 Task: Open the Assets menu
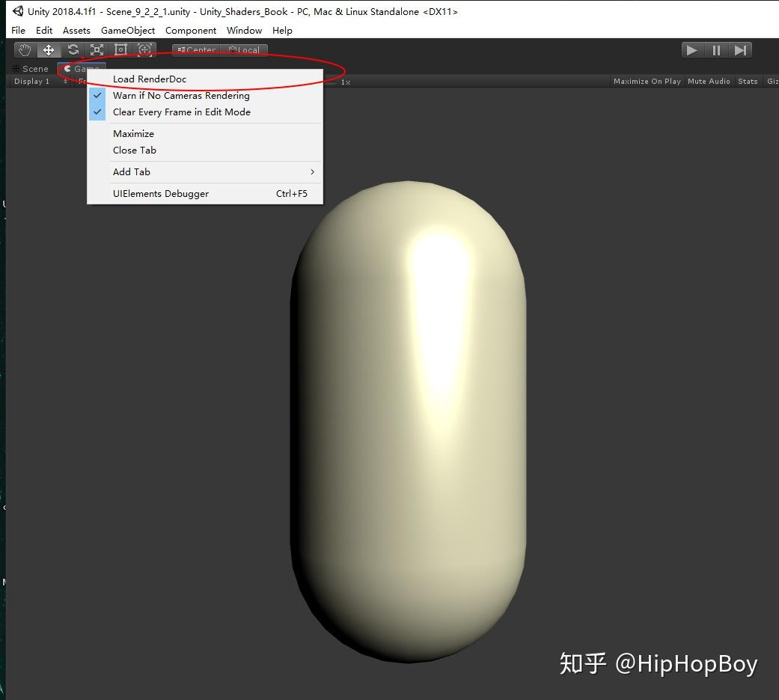point(76,31)
